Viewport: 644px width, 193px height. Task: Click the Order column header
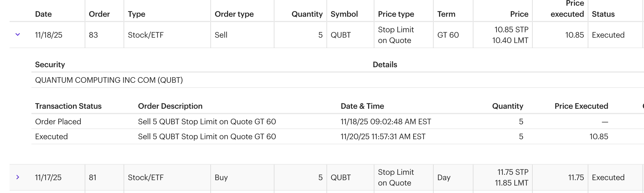99,14
